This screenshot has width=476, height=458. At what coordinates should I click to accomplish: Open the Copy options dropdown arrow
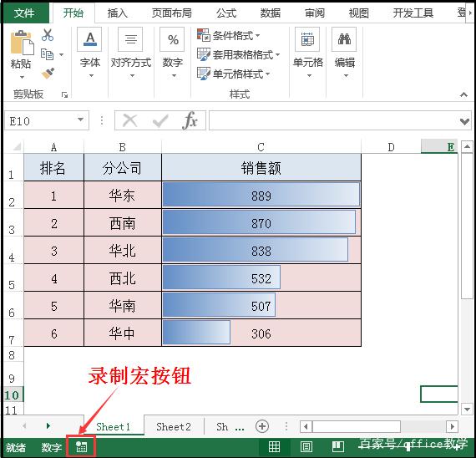61,55
